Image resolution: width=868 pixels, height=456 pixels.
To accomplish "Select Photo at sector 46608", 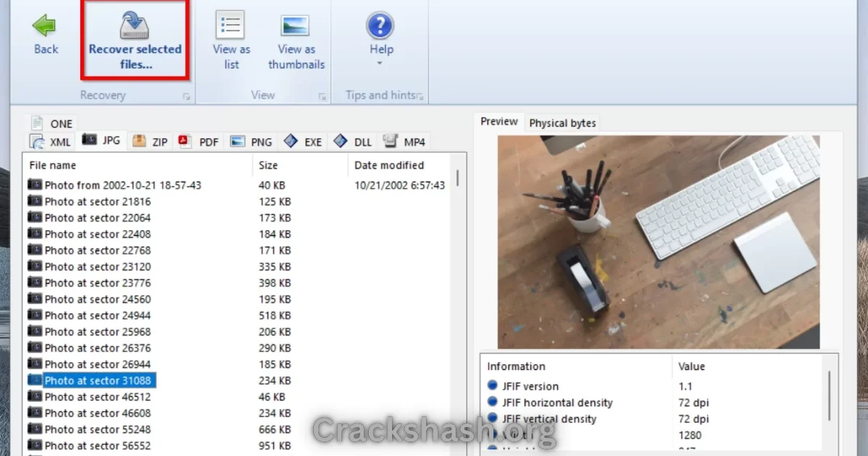I will click(x=98, y=413).
